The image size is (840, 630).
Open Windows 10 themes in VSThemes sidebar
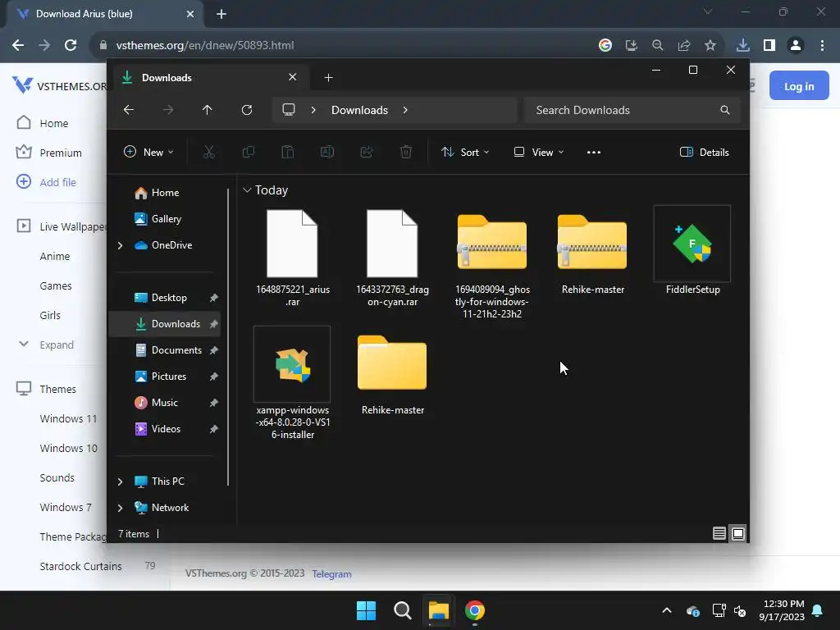tap(69, 448)
